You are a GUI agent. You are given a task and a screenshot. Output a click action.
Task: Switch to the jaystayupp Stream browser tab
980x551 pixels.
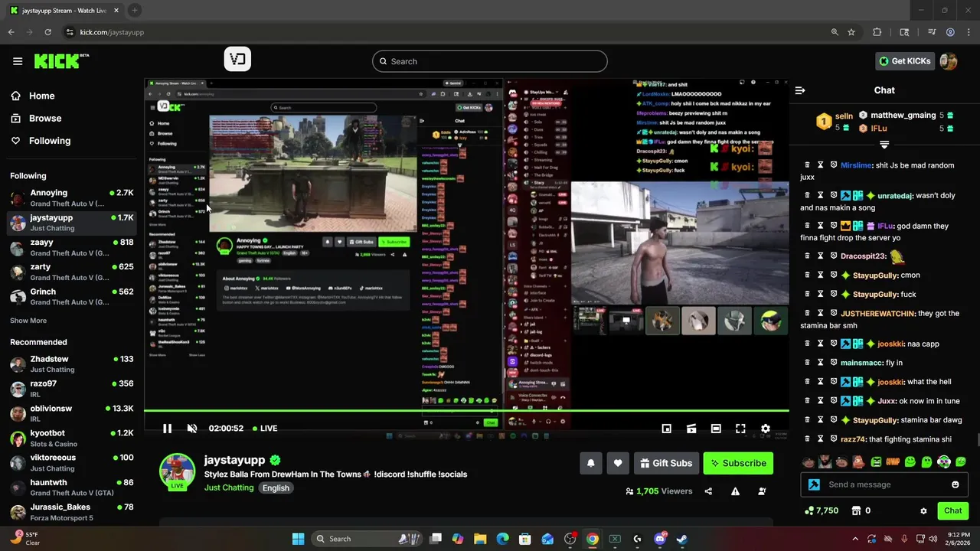pyautogui.click(x=65, y=11)
